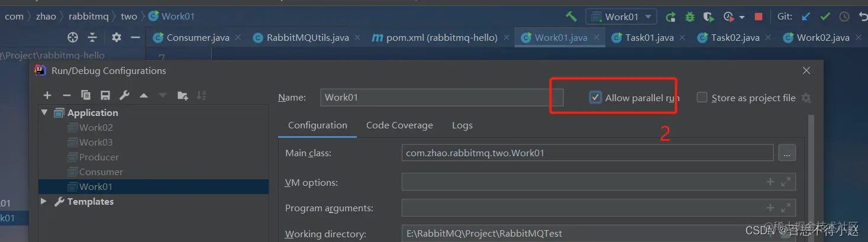Close the Task01.java tab
The image size is (868, 242).
click(x=683, y=37)
